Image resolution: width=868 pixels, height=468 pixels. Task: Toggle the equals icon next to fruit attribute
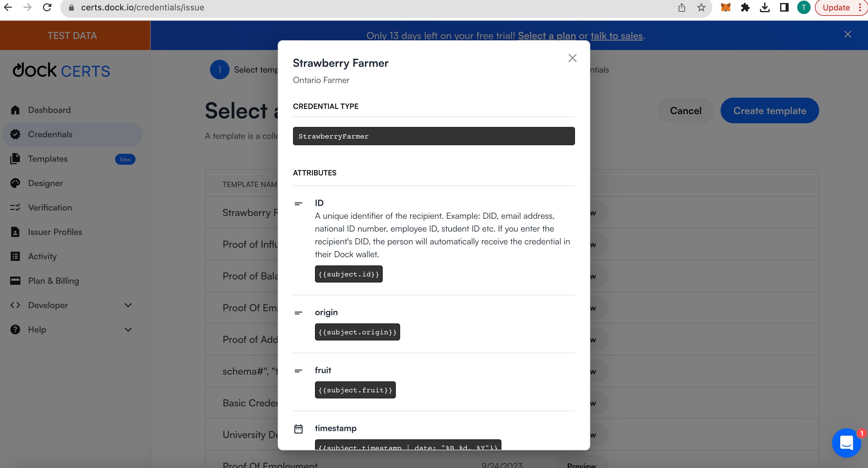(298, 370)
